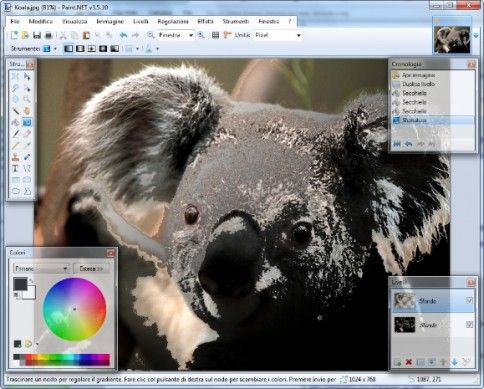
Task: Select the Zoom magnifier tool in Strumenti panel
Action: point(27,99)
